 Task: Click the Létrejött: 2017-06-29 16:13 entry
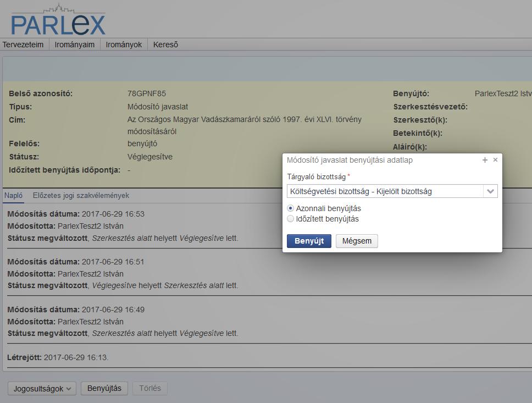tap(58, 357)
